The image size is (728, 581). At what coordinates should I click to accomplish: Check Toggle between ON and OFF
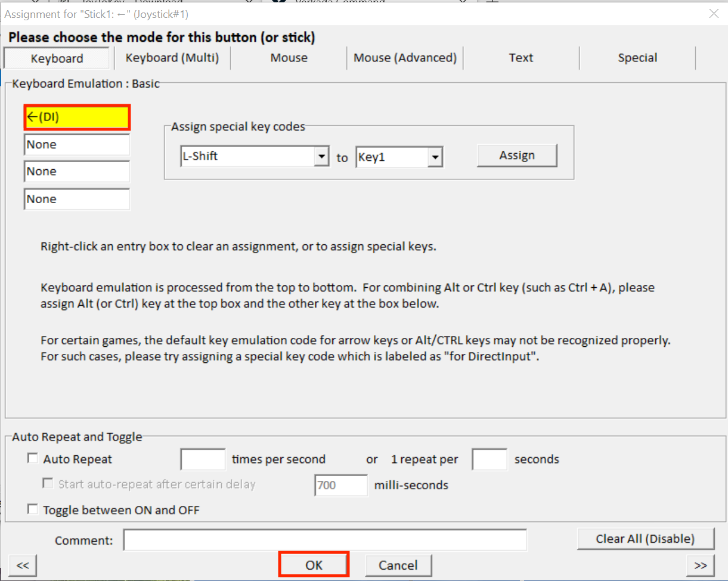click(32, 509)
